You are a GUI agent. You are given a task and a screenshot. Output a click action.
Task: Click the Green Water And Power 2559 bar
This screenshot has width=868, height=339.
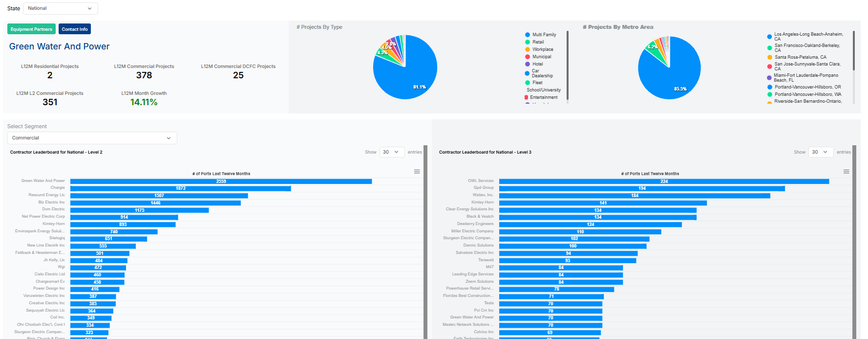(x=221, y=181)
